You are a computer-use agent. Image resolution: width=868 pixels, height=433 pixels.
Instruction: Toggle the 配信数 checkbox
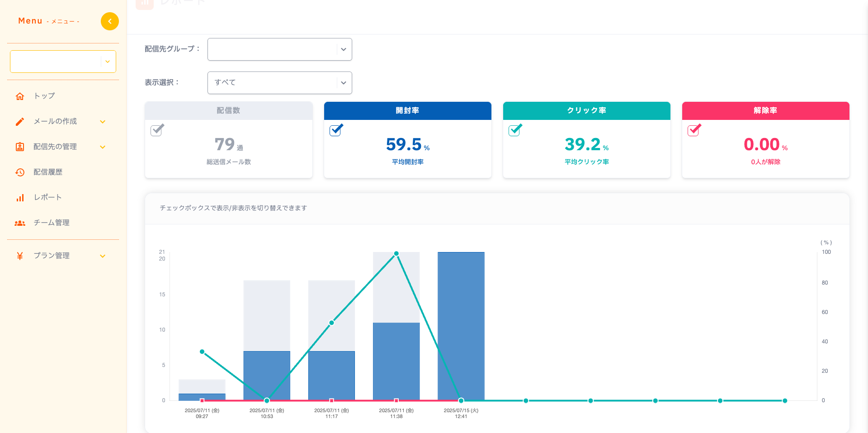click(x=157, y=130)
